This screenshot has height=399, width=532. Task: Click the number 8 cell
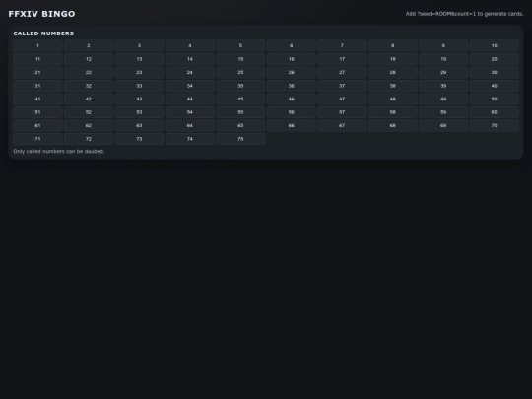pos(392,45)
